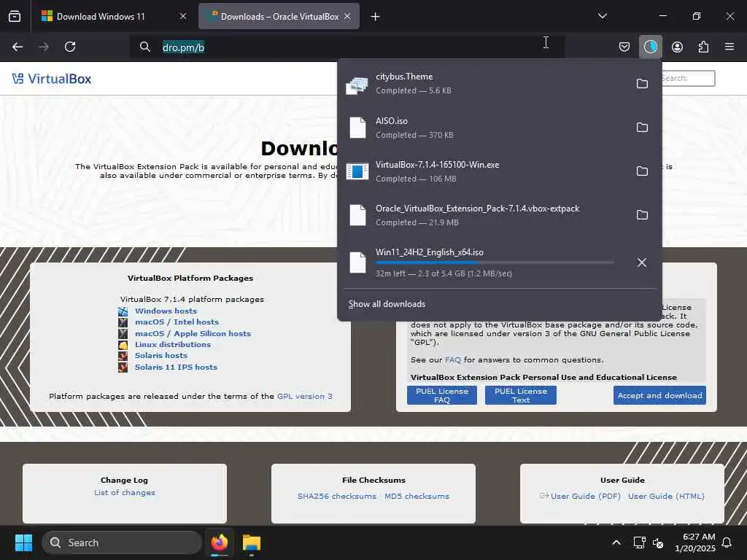This screenshot has width=747, height=560.
Task: Click the PUEL License FAQ button
Action: [441, 395]
